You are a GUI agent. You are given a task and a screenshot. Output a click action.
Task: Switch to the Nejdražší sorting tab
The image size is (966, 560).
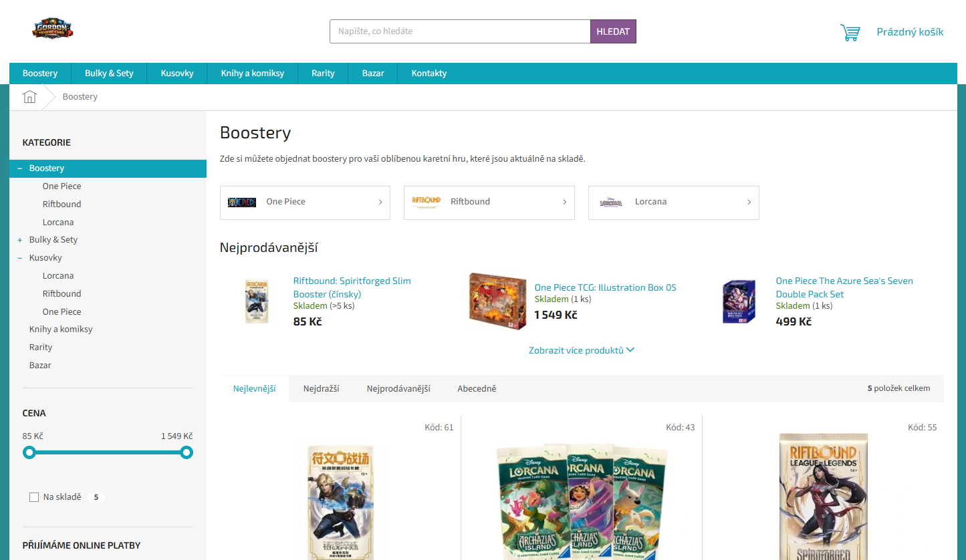click(x=321, y=388)
